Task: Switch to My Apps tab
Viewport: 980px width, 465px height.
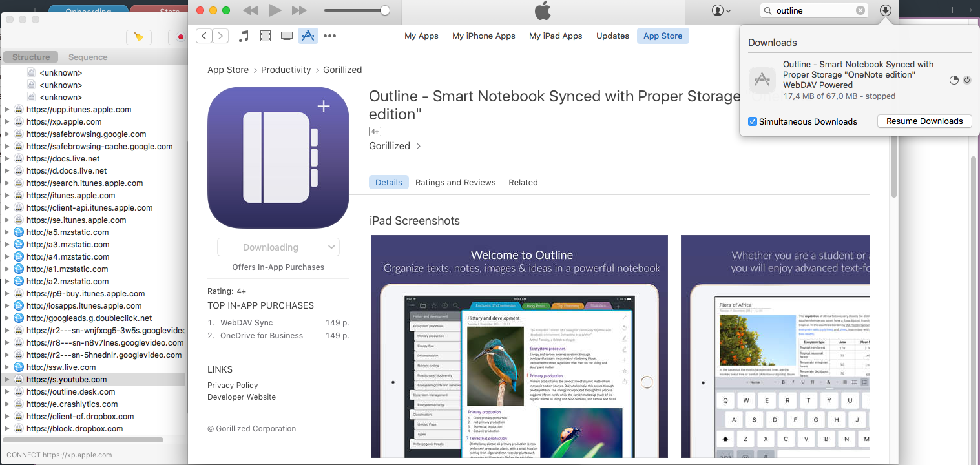Action: click(x=421, y=36)
